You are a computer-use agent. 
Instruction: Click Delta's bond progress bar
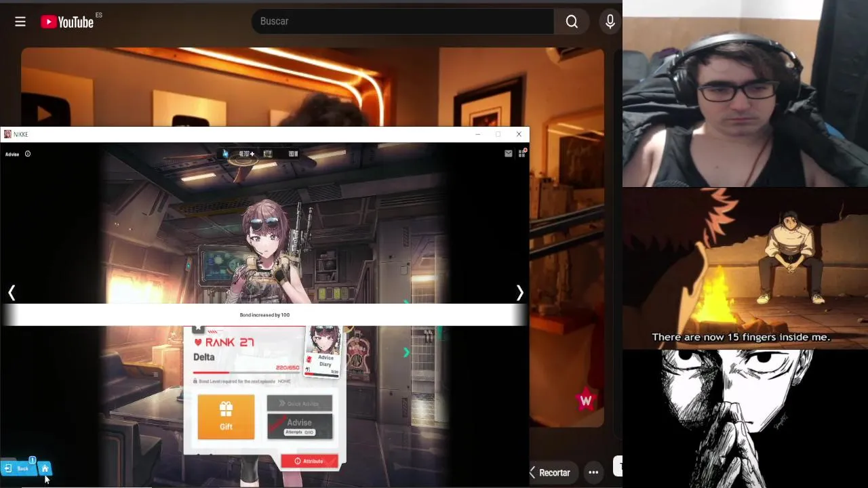[x=247, y=372]
